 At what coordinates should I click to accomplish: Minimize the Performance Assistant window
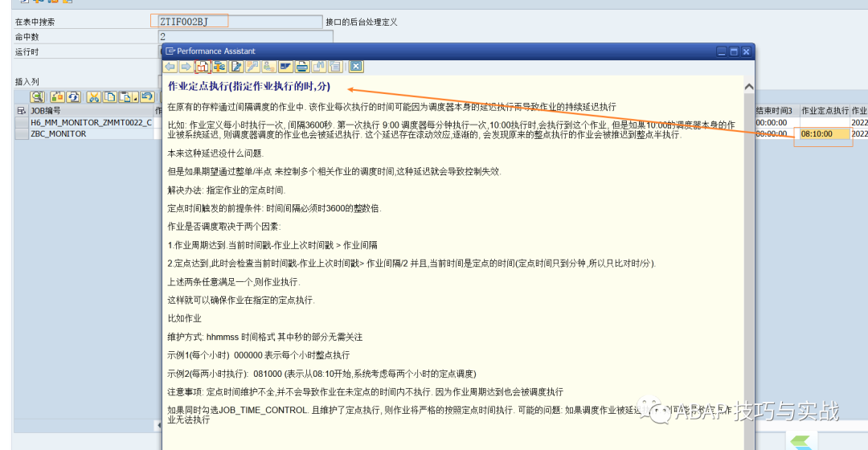pos(722,51)
